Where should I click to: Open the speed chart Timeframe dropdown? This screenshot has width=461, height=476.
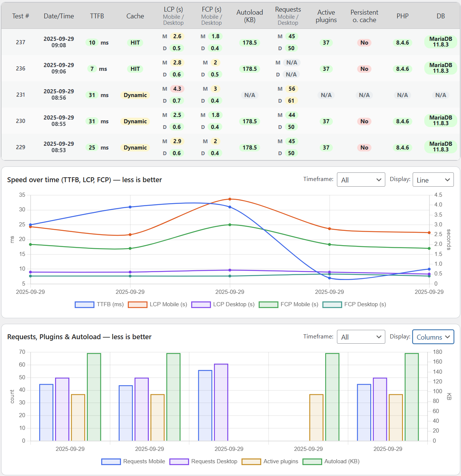(361, 180)
